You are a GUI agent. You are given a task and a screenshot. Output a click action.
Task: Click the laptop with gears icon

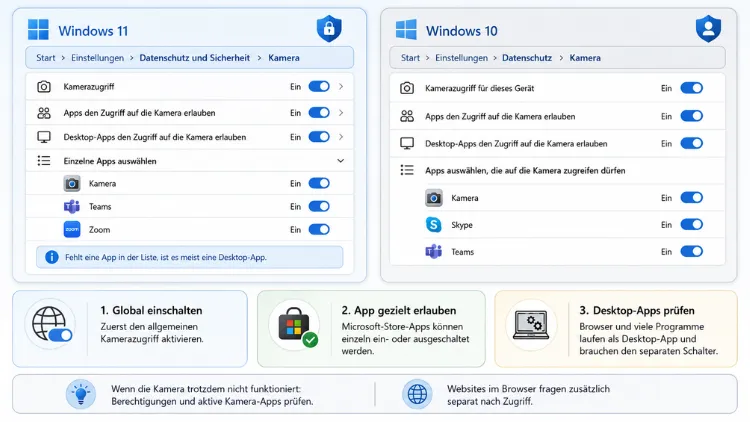tap(531, 325)
